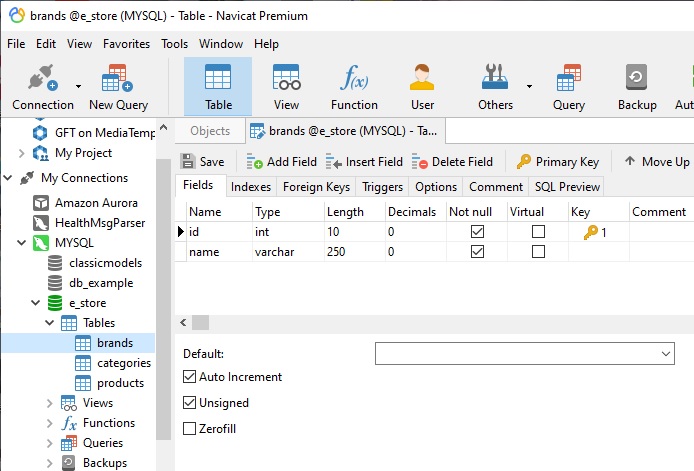
Task: Click the varchar type cell of name
Action: [288, 251]
